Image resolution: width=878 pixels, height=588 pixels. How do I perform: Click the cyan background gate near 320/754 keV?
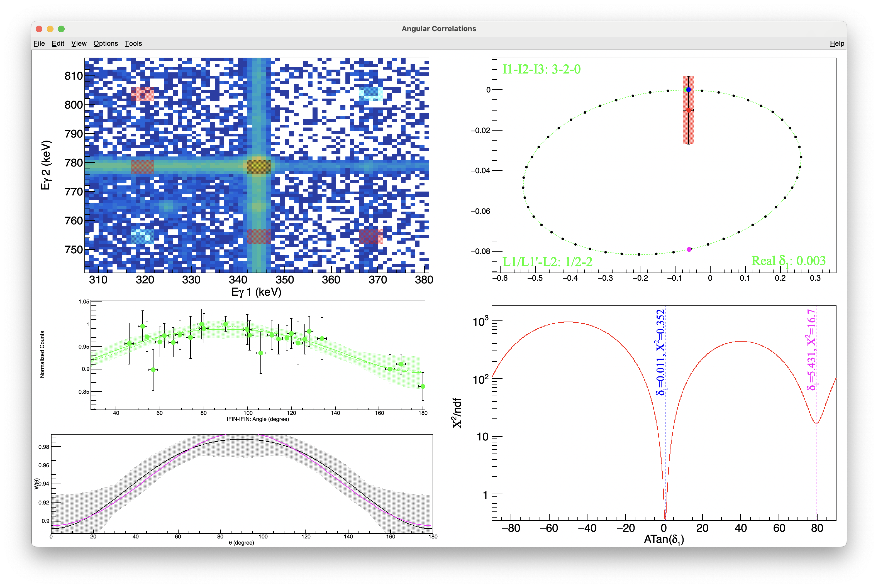[143, 237]
